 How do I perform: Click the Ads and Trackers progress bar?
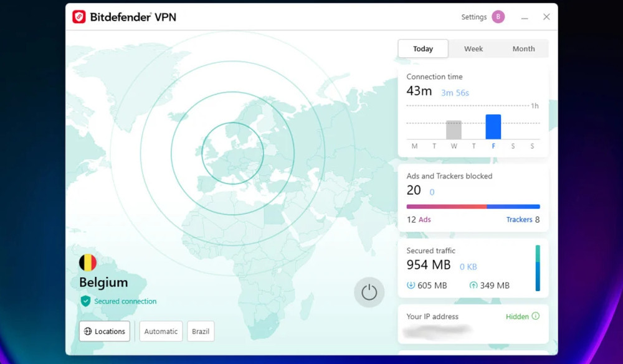473,207
